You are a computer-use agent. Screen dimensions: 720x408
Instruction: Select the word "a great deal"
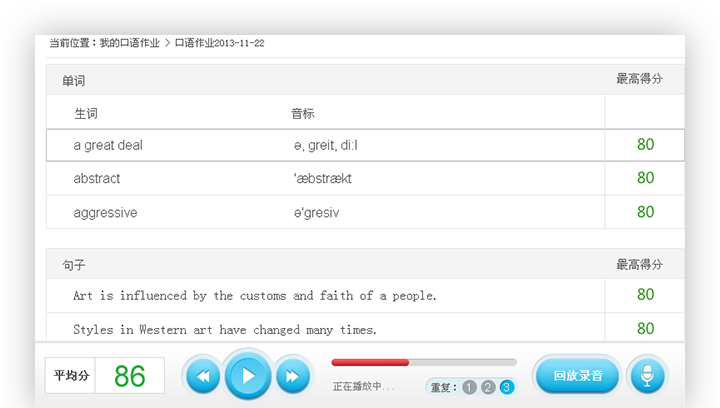pos(108,145)
